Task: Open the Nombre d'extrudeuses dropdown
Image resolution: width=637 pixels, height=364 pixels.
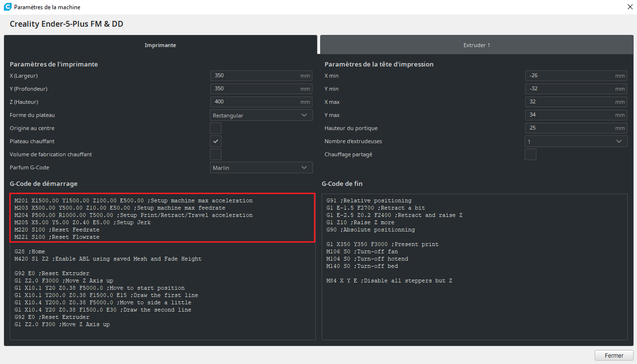Action: click(x=576, y=141)
